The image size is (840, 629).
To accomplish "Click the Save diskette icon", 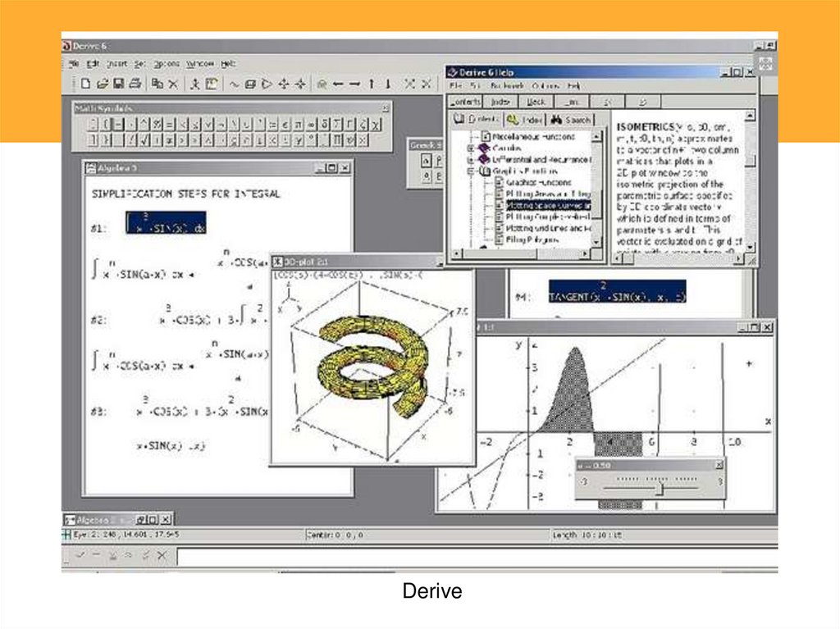I will (x=119, y=83).
